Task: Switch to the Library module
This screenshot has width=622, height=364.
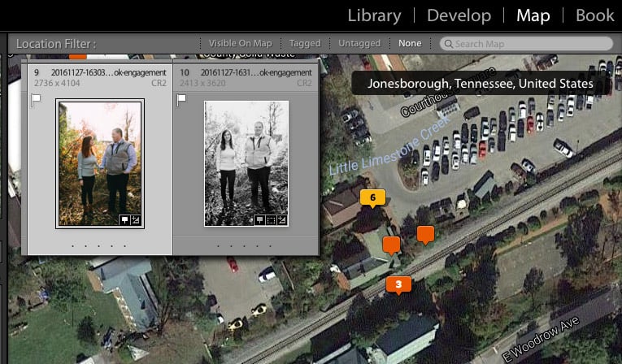Action: [x=374, y=15]
